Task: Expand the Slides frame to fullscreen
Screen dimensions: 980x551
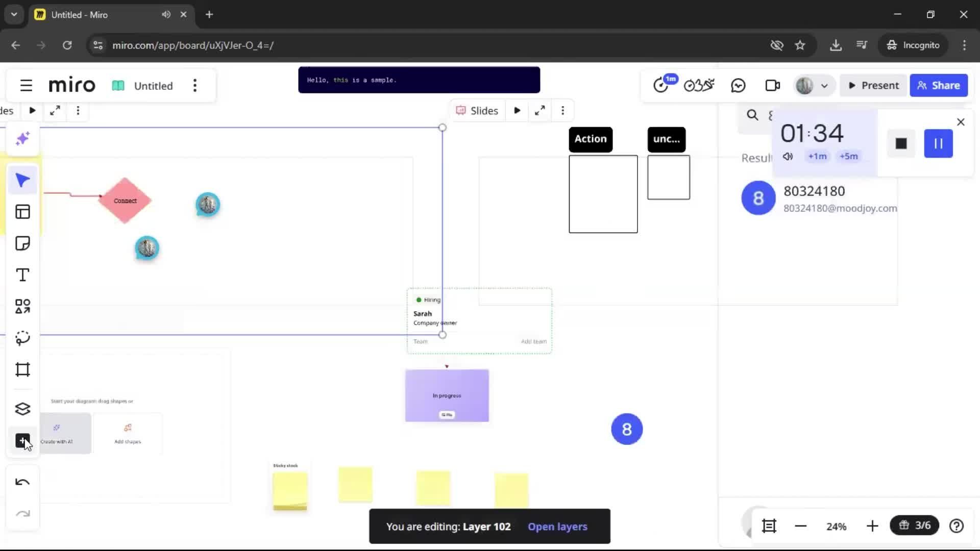Action: point(540,111)
